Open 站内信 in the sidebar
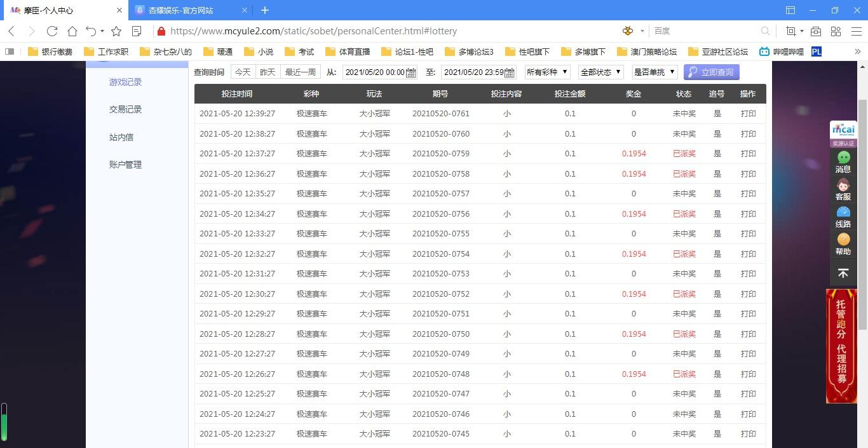Image resolution: width=868 pixels, height=448 pixels. pos(121,137)
